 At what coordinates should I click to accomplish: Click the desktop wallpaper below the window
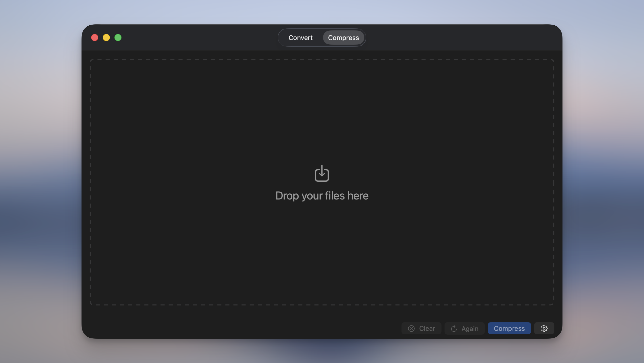pyautogui.click(x=322, y=351)
